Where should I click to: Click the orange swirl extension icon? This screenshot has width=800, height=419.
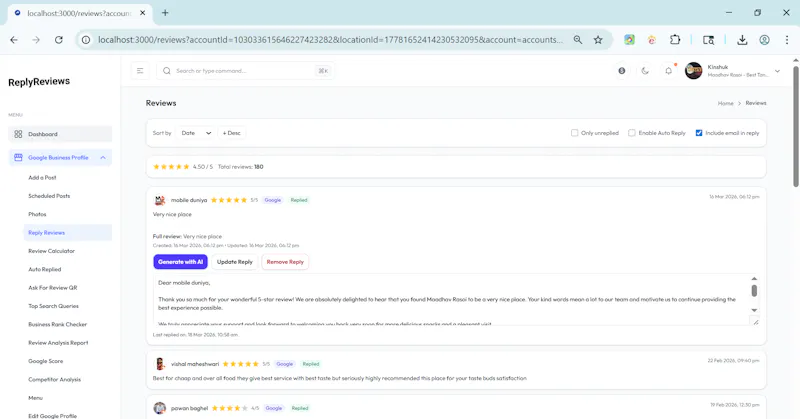click(652, 40)
